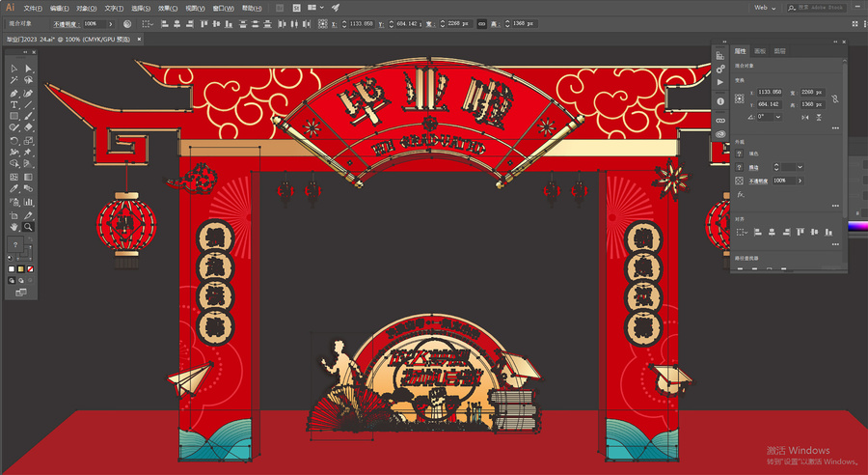Open the 对象(O) menu
Viewport: 868px width, 475px height.
[x=86, y=9]
